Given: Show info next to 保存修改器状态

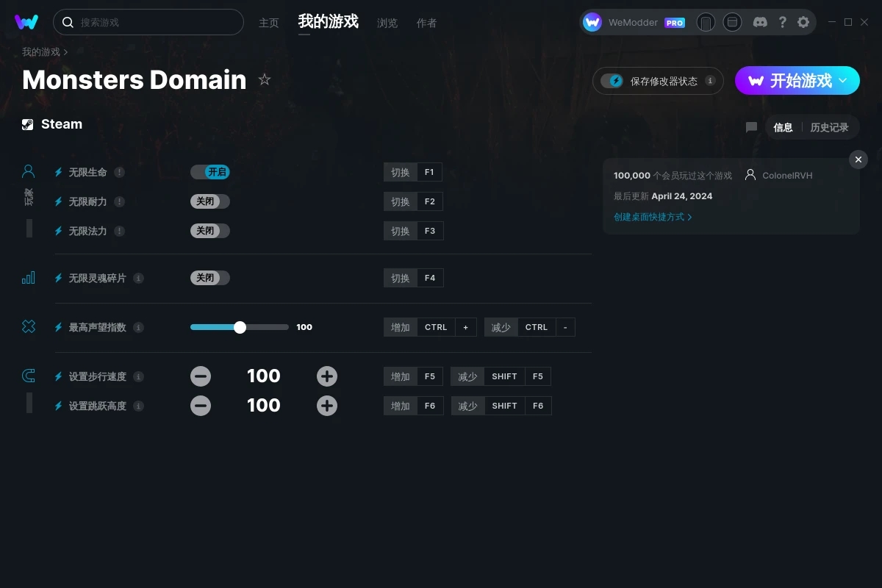Looking at the screenshot, I should (710, 81).
